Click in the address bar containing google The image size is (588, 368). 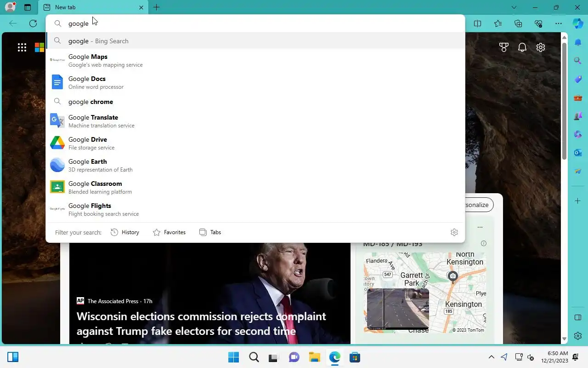[x=255, y=23]
